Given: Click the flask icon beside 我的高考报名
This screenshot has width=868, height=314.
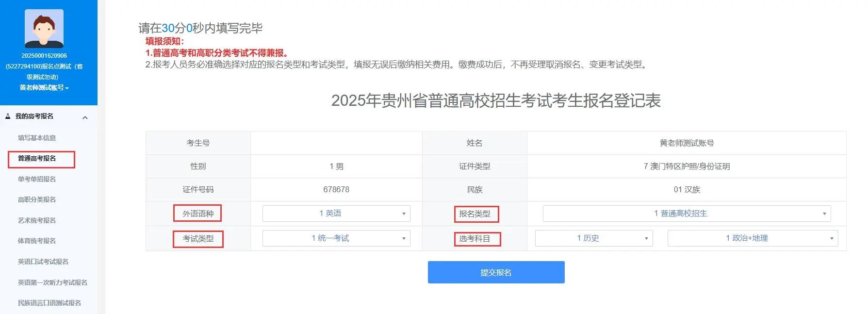Looking at the screenshot, I should (x=8, y=116).
